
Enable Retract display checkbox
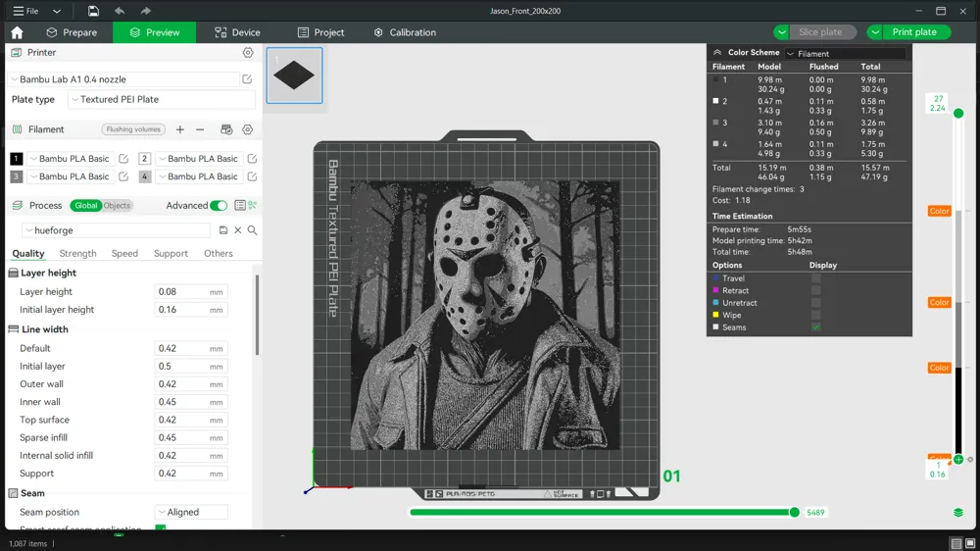tap(815, 290)
